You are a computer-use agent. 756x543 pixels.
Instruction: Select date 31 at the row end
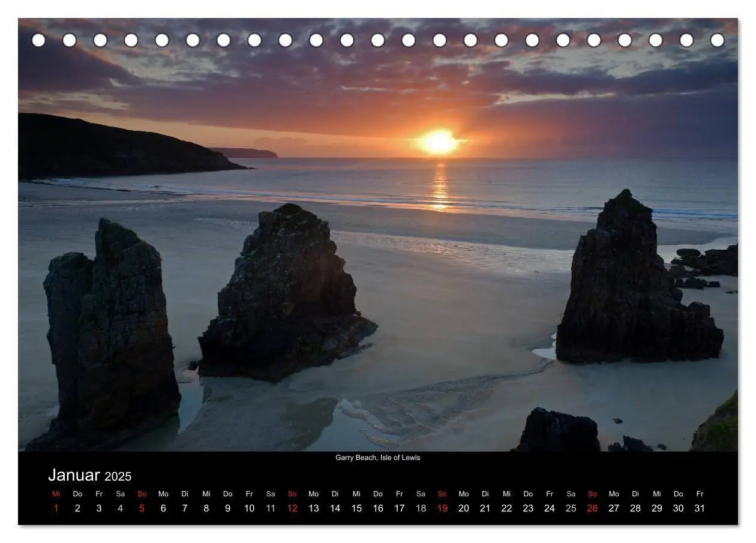point(700,508)
